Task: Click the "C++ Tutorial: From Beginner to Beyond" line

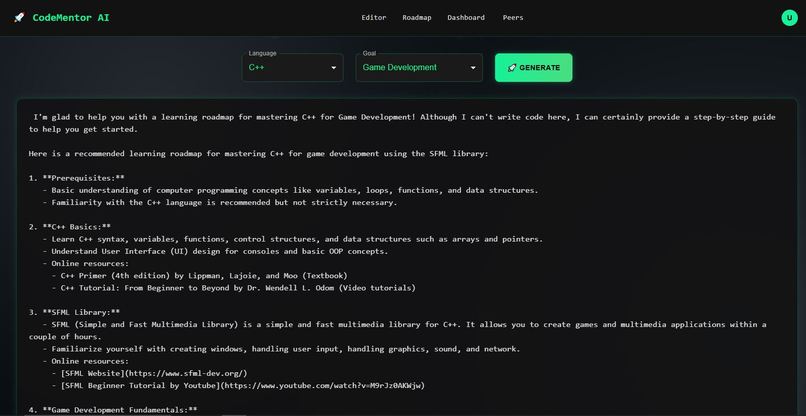Action: coord(234,288)
